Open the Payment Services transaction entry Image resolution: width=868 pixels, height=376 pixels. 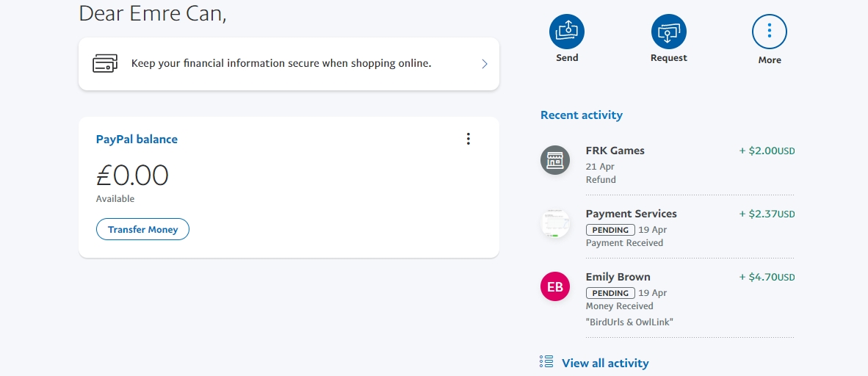tap(667, 228)
